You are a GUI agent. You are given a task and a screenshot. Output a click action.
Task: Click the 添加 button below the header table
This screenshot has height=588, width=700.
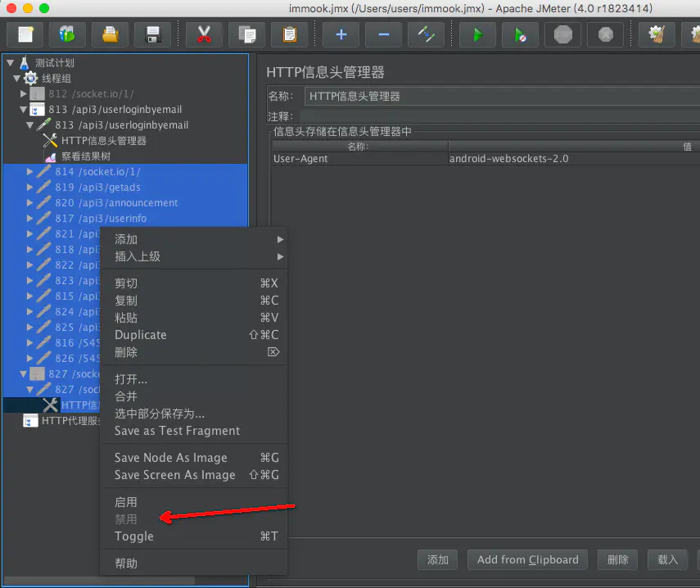click(437, 560)
